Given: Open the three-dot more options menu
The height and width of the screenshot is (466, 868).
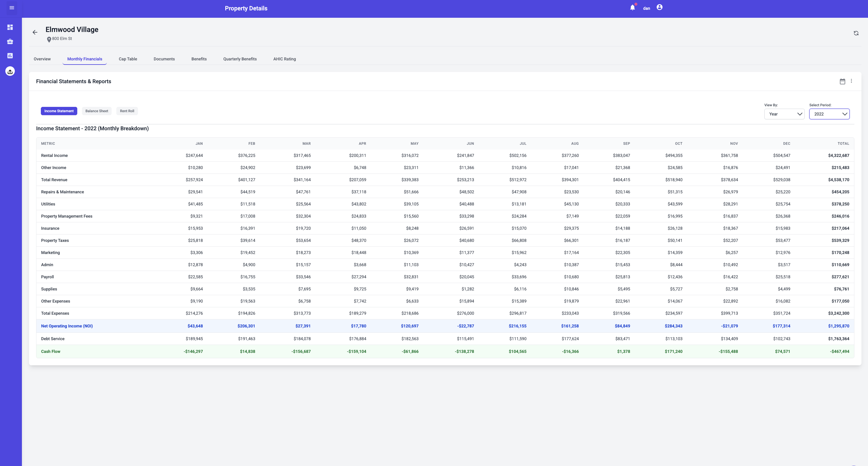Looking at the screenshot, I should click(x=851, y=81).
